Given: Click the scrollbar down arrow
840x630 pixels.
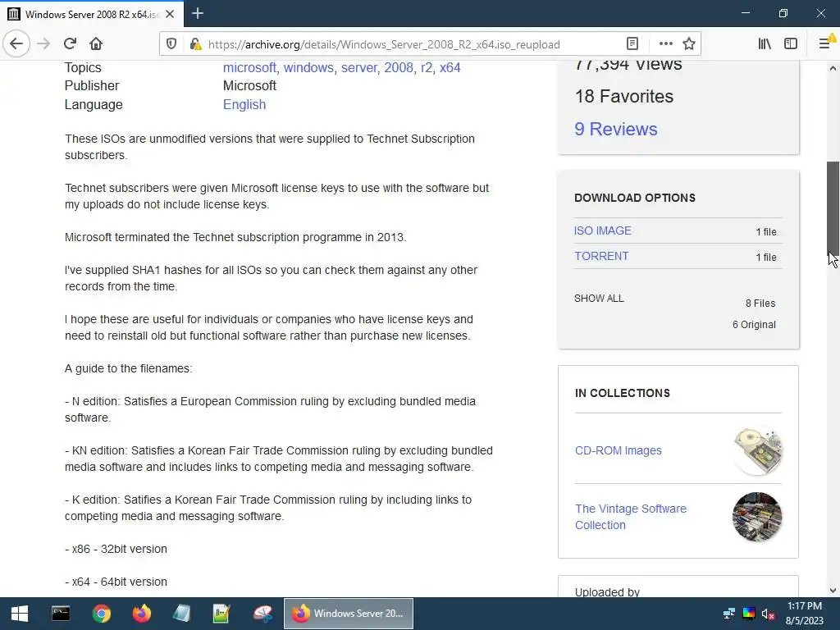Looking at the screenshot, I should (x=833, y=591).
